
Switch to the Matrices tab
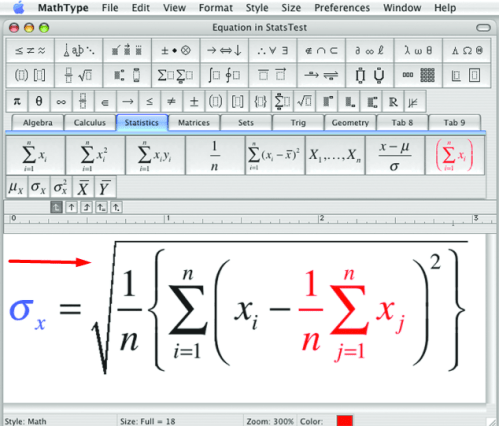(x=194, y=123)
